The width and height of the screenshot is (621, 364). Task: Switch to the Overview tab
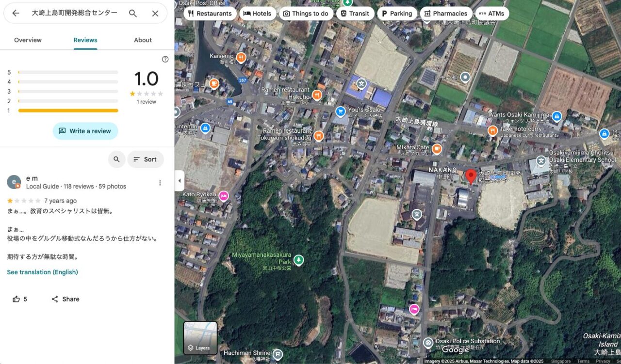(28, 40)
